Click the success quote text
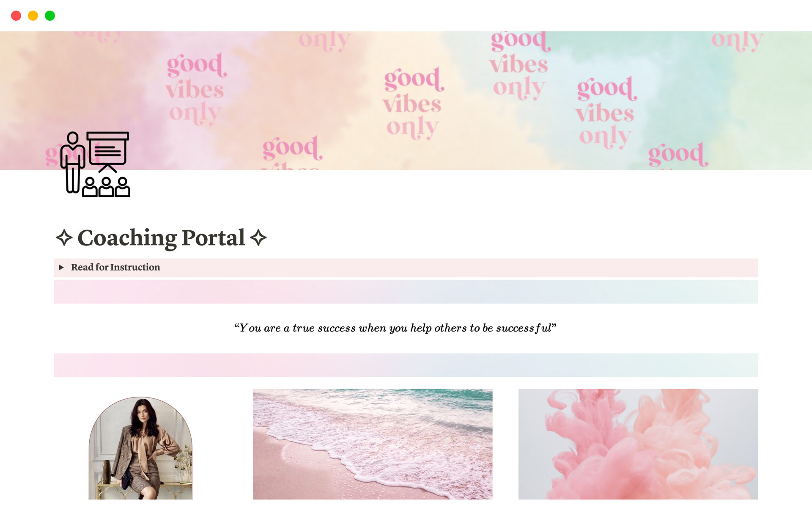 point(395,328)
